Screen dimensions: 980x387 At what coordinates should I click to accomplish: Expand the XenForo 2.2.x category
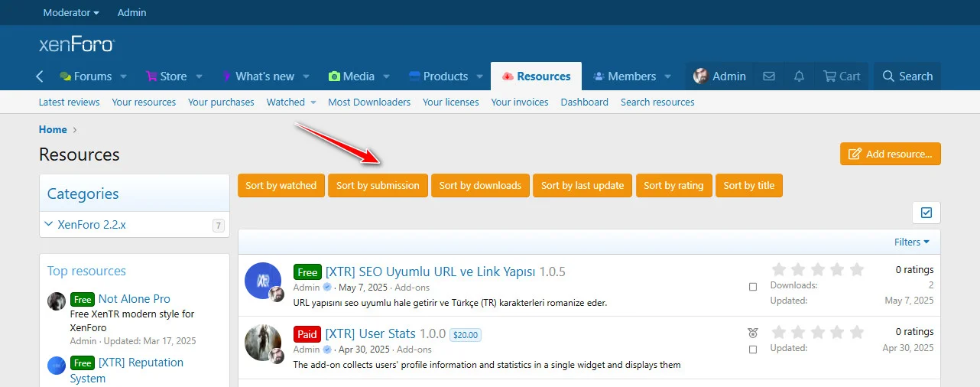coord(49,224)
